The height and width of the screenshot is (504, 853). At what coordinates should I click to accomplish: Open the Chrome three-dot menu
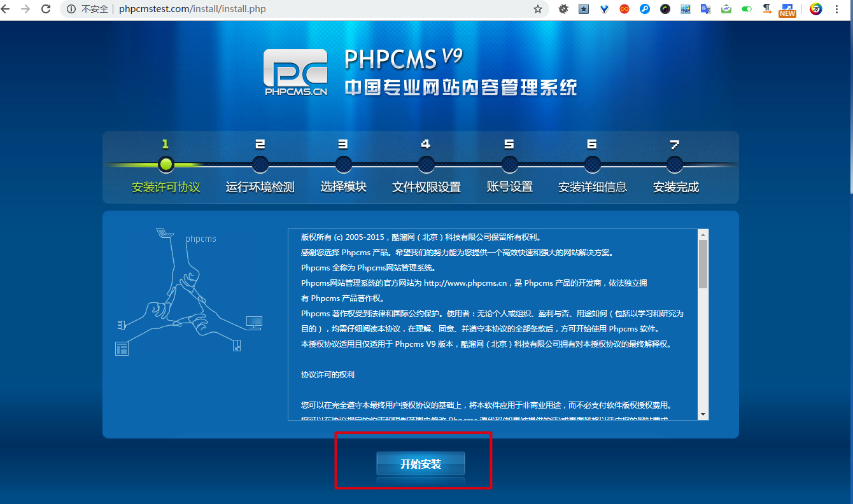point(838,9)
